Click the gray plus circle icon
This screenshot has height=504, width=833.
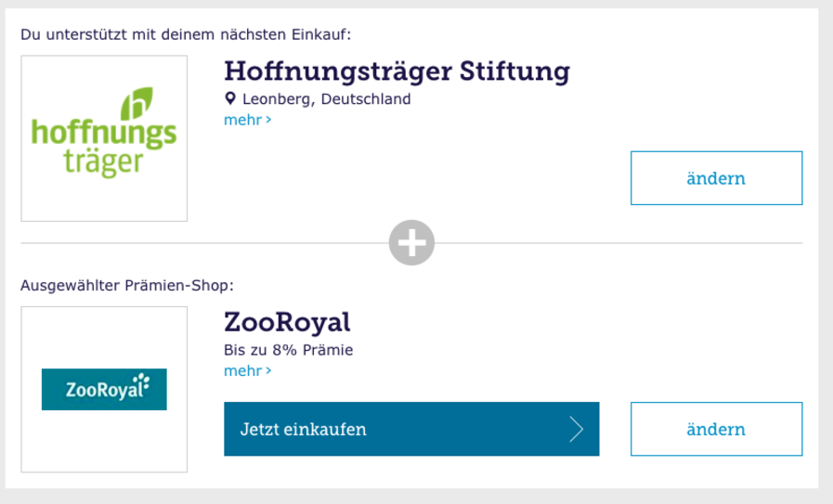(x=411, y=242)
